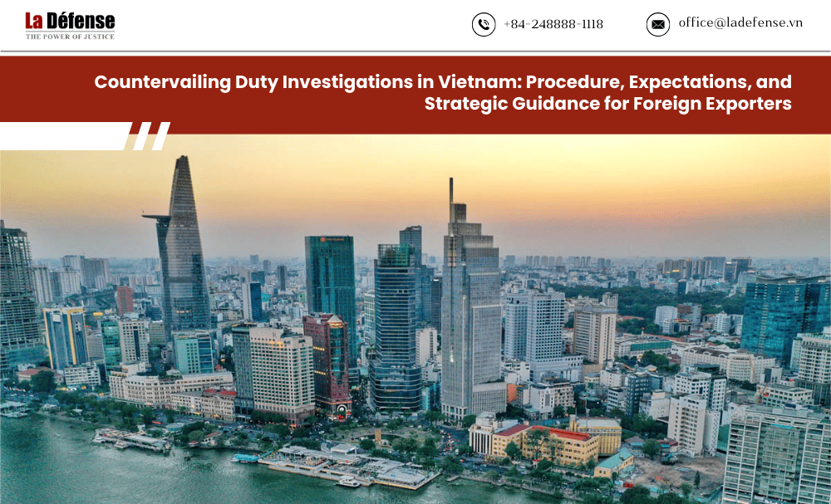Open the office@ladefense.vn email link

pyautogui.click(x=740, y=22)
